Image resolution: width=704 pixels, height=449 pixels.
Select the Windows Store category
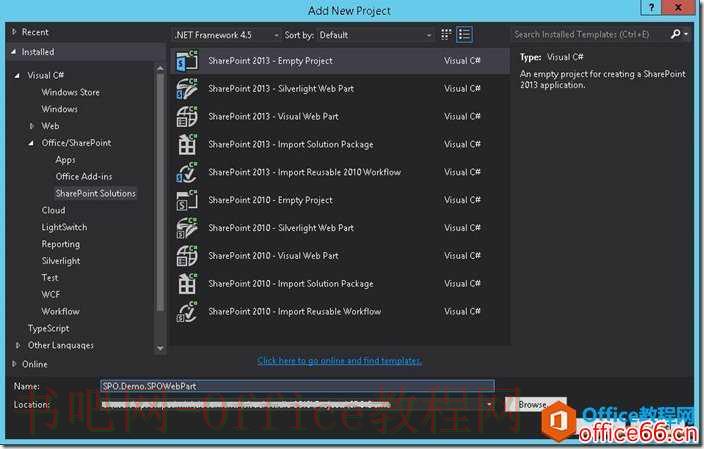(70, 92)
